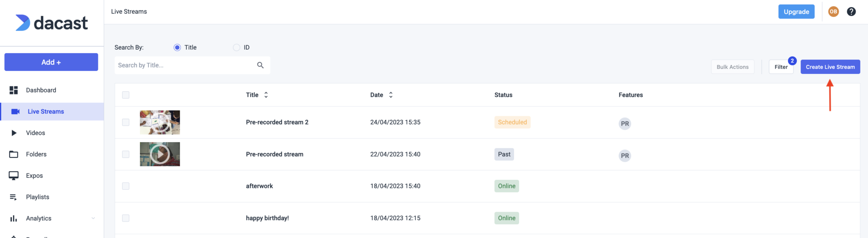
Task: Expand the Analytics menu chevron
Action: [93, 218]
